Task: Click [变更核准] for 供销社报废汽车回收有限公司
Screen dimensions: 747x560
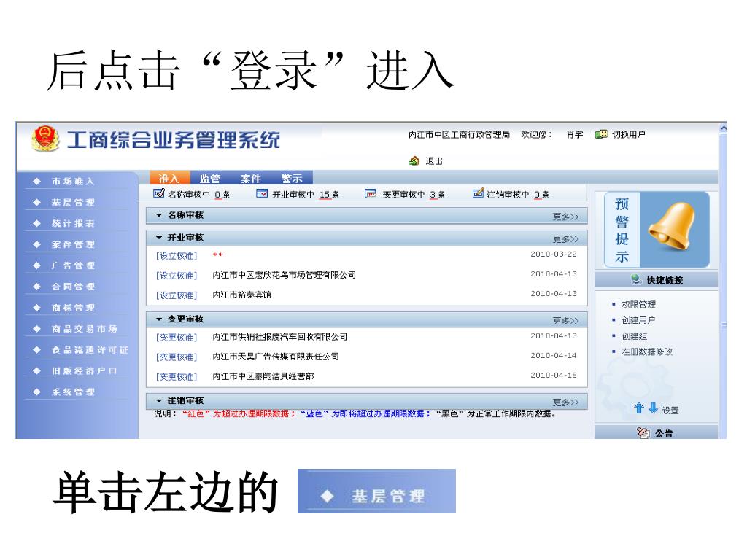Action: point(177,337)
